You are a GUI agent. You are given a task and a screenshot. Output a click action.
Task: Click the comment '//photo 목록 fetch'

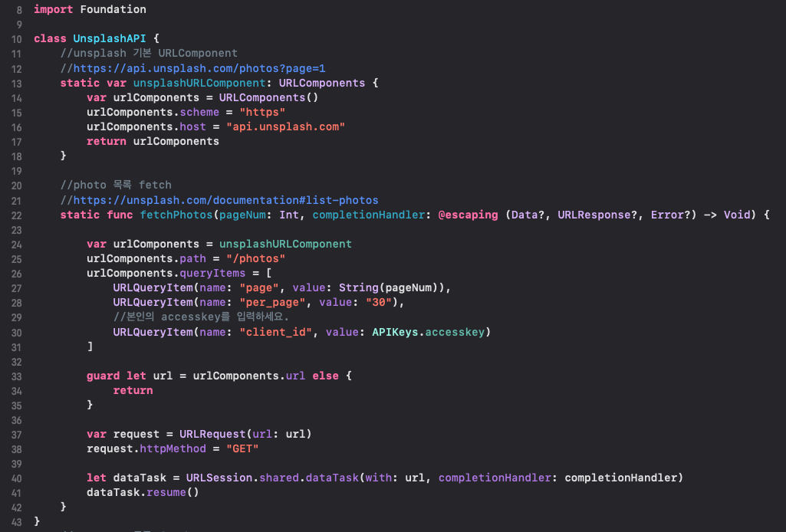pyautogui.click(x=116, y=186)
